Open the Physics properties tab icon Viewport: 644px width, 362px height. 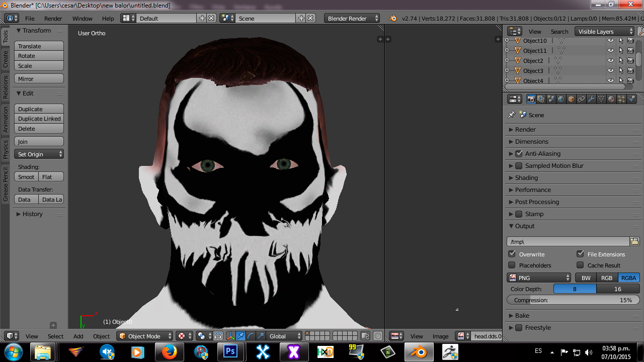(631, 99)
